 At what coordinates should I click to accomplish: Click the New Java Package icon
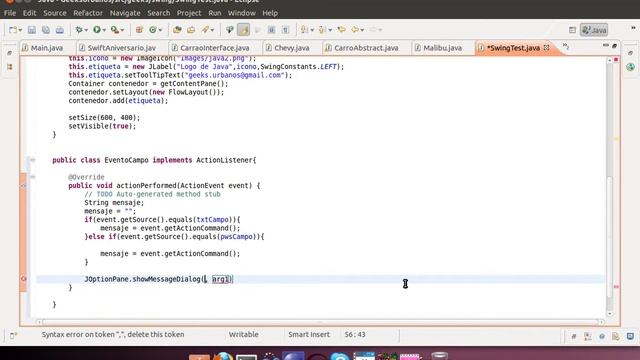(139, 30)
